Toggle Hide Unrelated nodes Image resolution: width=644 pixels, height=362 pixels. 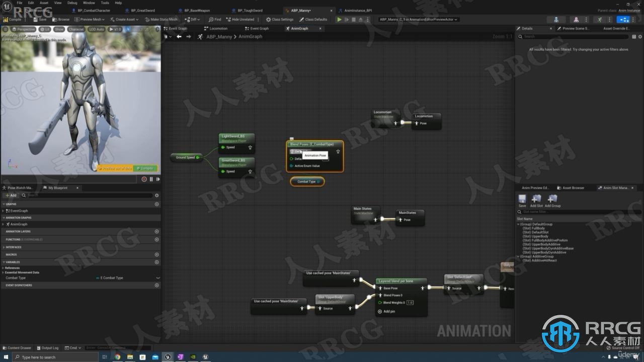tap(240, 19)
